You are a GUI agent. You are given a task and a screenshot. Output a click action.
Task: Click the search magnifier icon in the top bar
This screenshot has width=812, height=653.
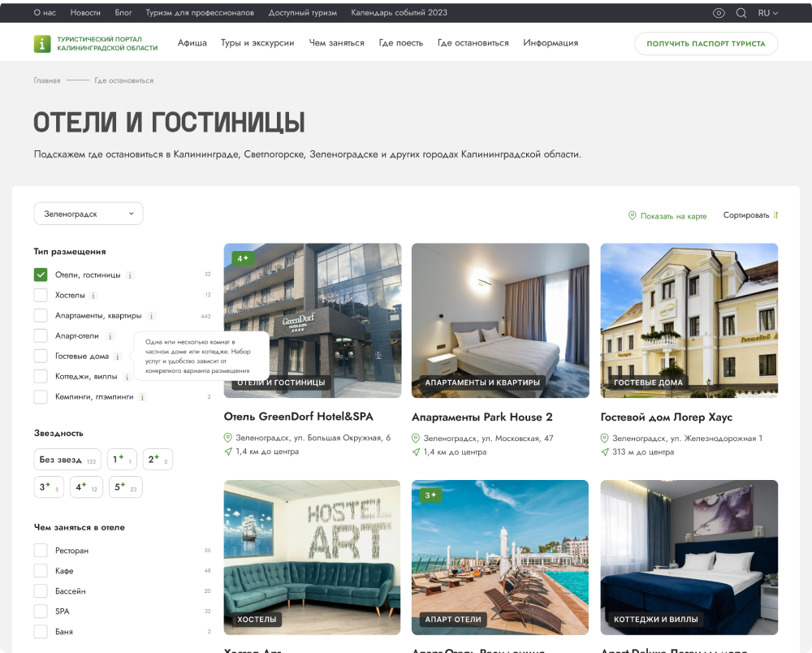(x=741, y=13)
